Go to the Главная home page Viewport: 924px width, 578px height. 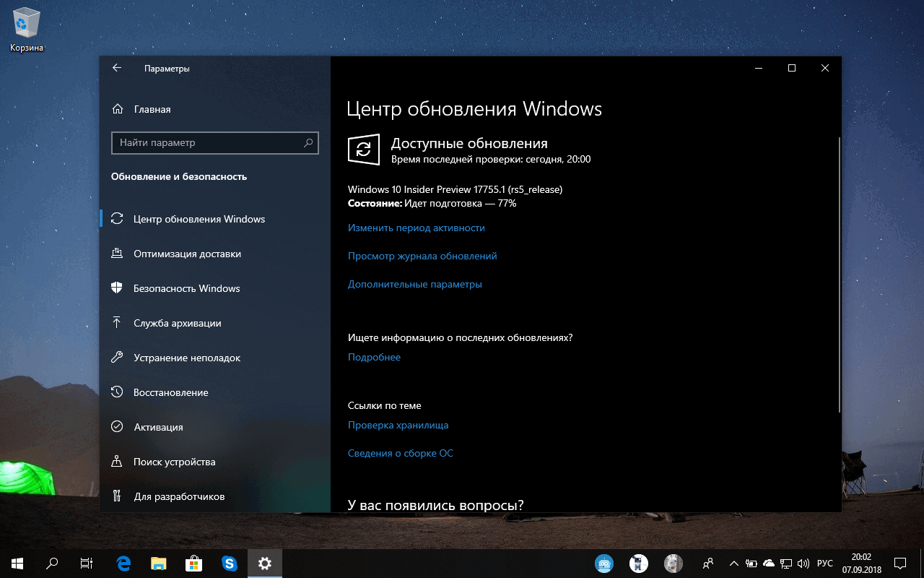152,109
